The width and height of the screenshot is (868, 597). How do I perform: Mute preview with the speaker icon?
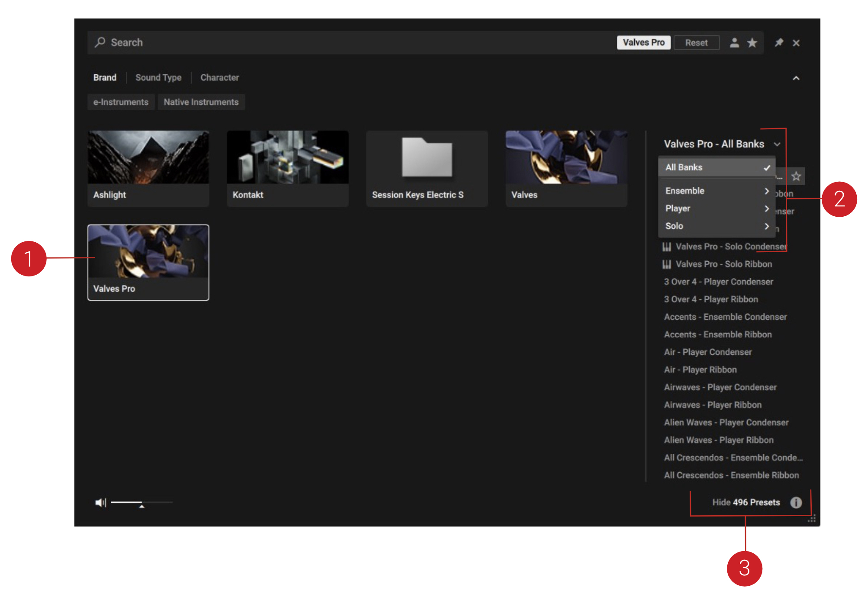click(100, 502)
